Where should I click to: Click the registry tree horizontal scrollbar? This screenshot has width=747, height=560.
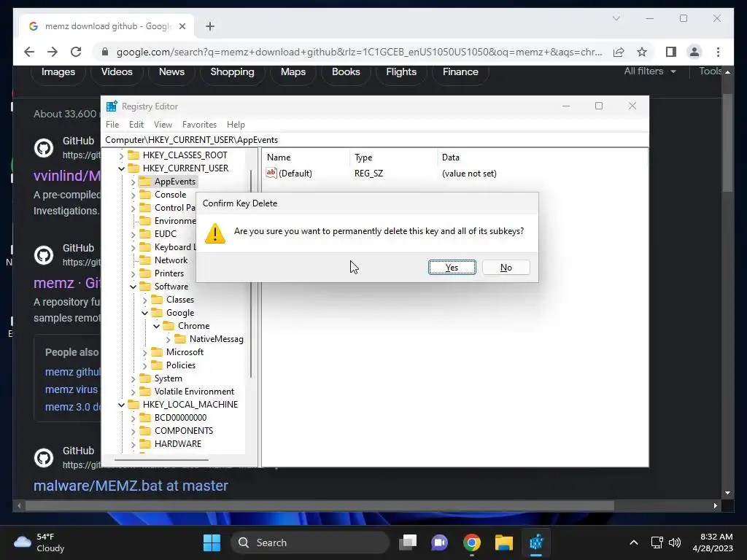click(x=161, y=460)
